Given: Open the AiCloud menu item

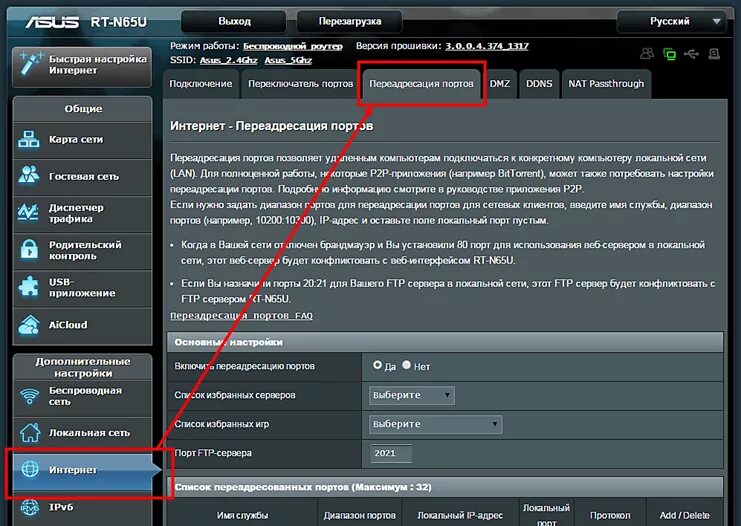Looking at the screenshot, I should (x=83, y=326).
